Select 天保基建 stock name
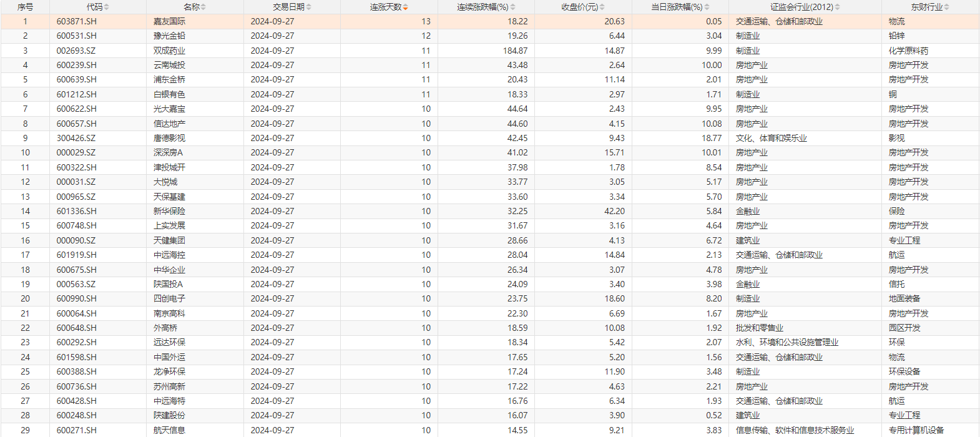This screenshot has height=437, width=980. [x=169, y=197]
